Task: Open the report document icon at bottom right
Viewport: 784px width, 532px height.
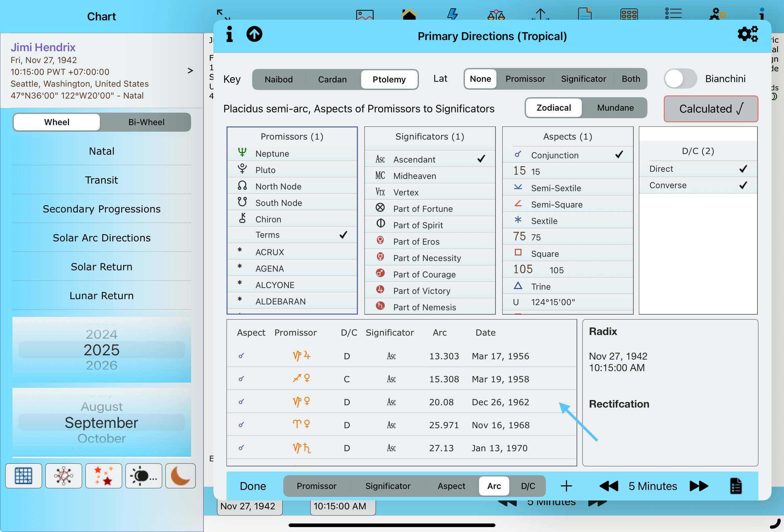Action: (735, 486)
